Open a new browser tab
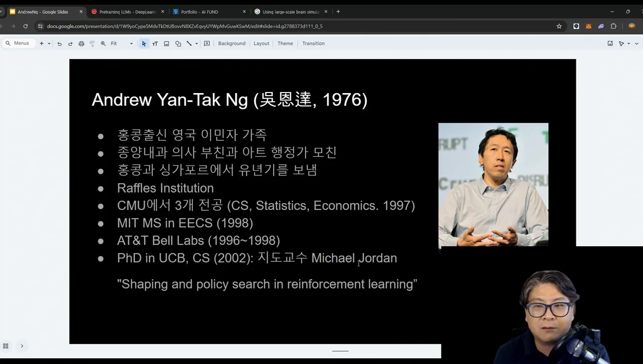The height and width of the screenshot is (364, 643). coord(338,12)
